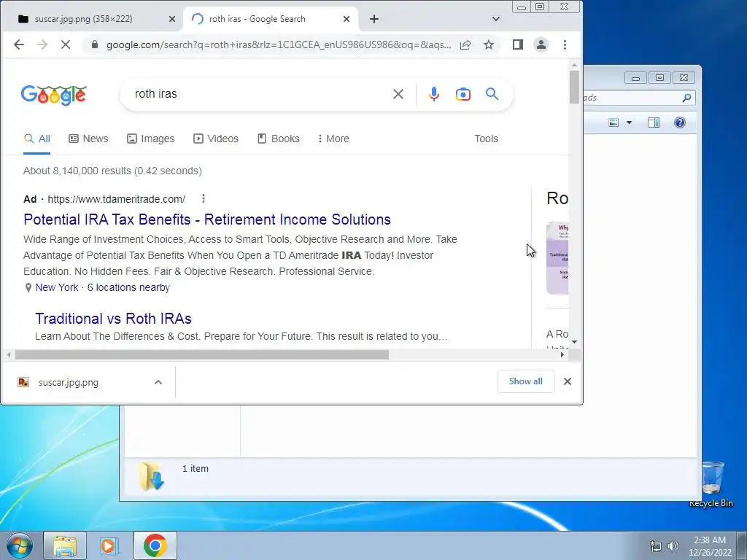This screenshot has height=560, width=747.
Task: Switch to Images results
Action: [150, 139]
